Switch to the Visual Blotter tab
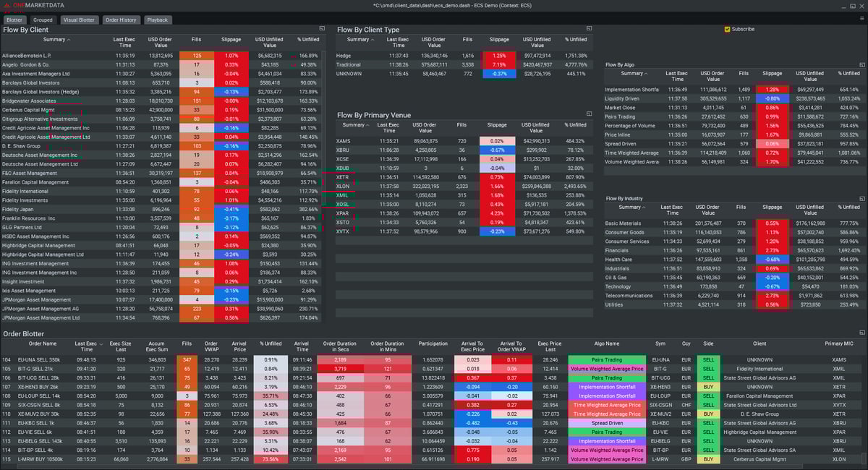 (78, 20)
